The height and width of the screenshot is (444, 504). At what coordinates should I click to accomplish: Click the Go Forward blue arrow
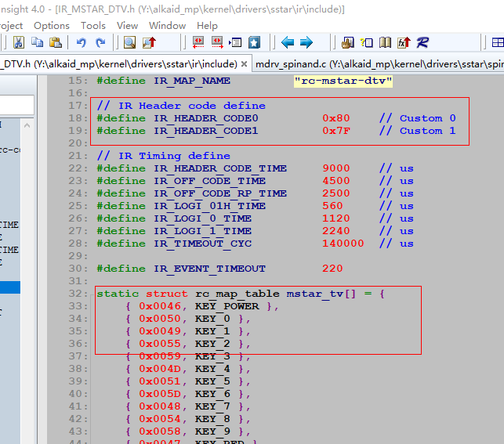[306, 42]
